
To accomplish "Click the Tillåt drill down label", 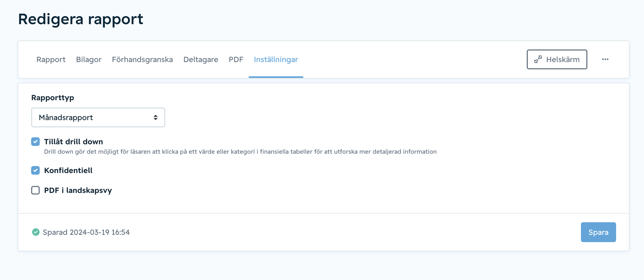I will 74,142.
